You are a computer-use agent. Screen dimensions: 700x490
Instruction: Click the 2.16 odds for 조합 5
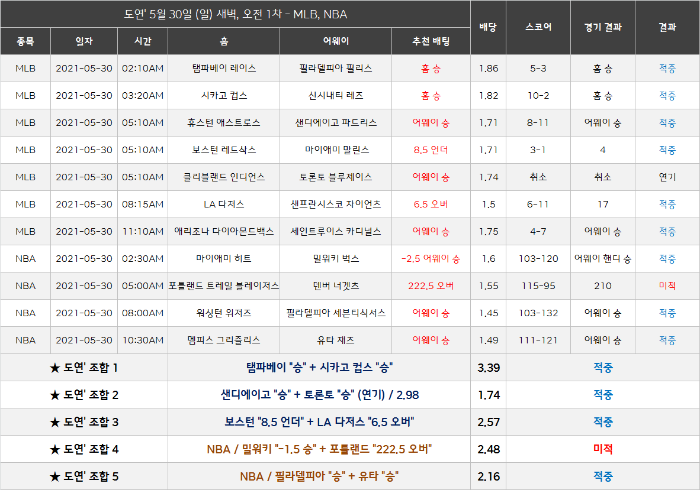point(489,477)
